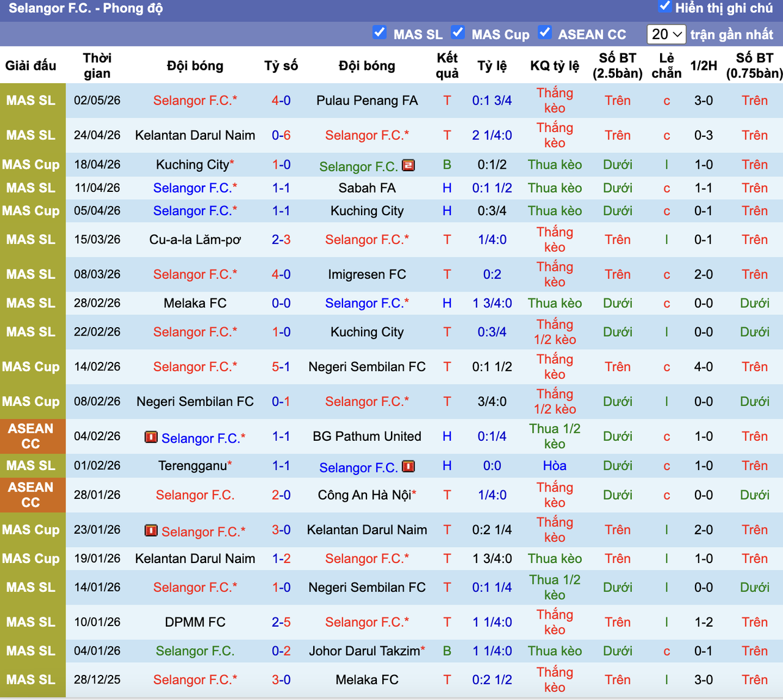Click the BG Pathum United team link
The image size is (783, 700).
(367, 437)
